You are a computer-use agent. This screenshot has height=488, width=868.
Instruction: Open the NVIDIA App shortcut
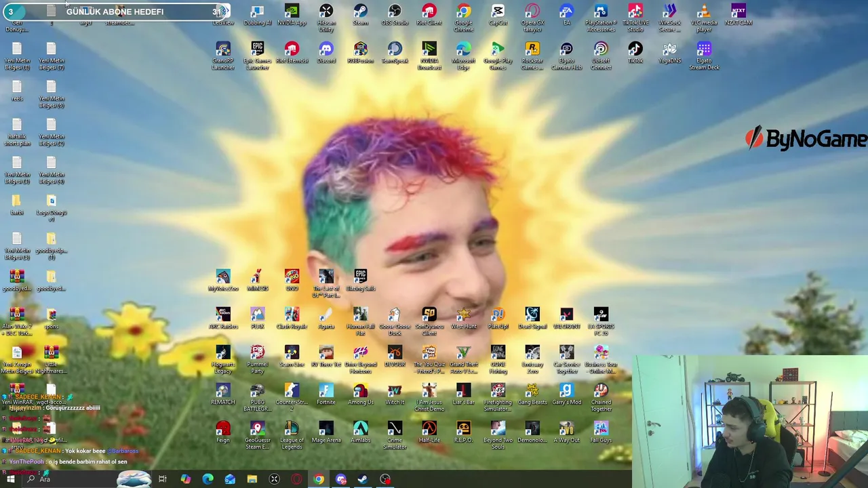point(292,16)
